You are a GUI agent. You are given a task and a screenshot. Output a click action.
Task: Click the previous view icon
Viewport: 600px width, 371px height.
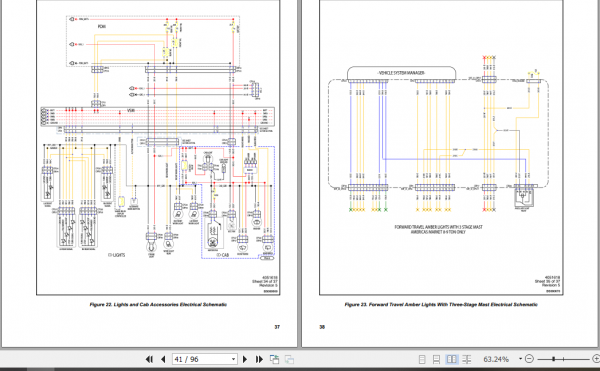(274, 359)
